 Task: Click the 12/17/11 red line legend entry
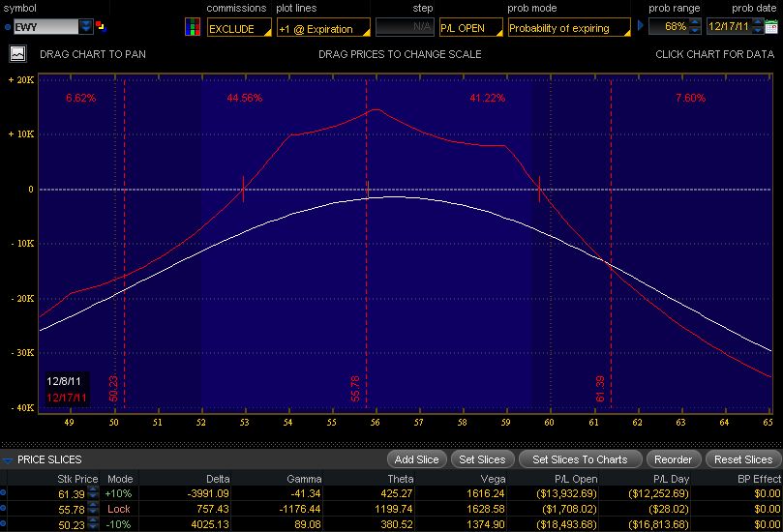(67, 398)
